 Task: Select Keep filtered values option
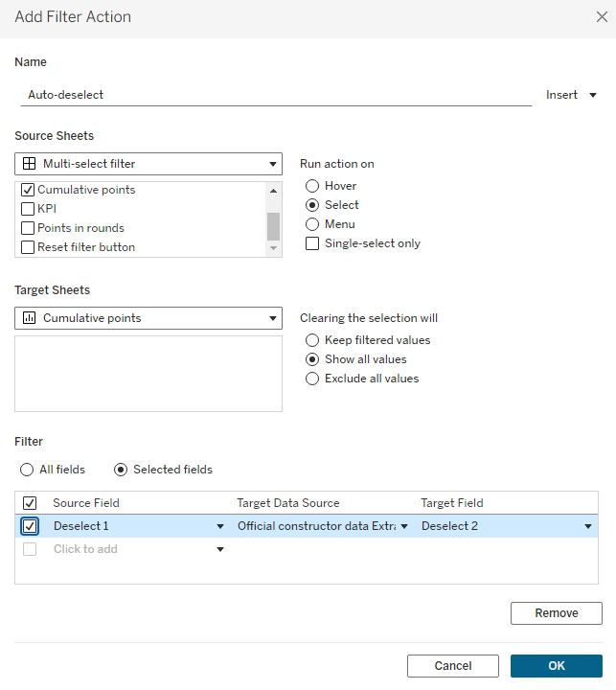click(312, 340)
